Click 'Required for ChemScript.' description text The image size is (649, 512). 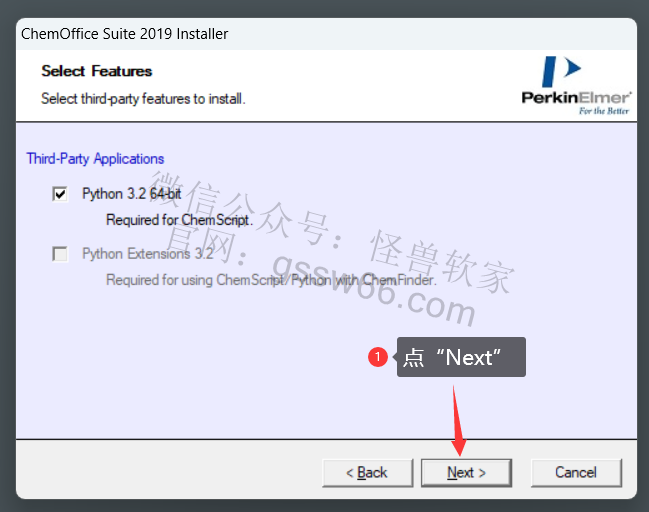click(179, 220)
